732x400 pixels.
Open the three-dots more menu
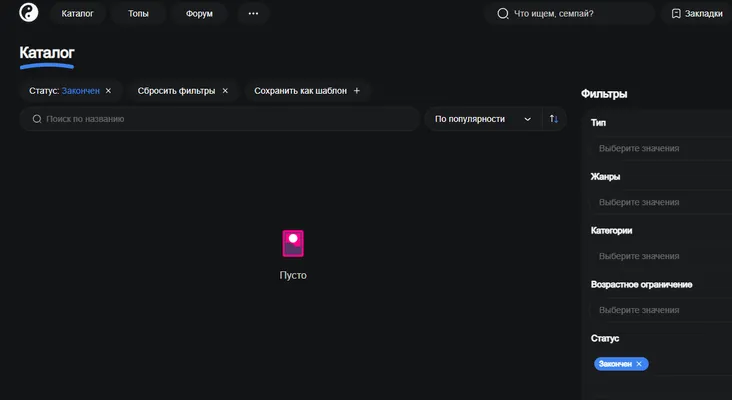(253, 14)
